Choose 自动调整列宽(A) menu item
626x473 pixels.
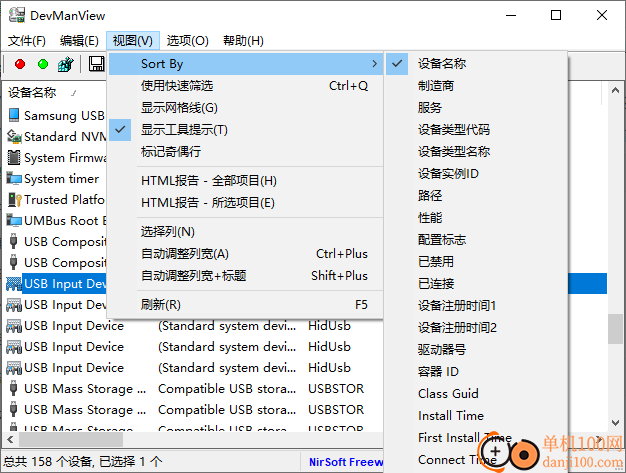[x=246, y=254]
